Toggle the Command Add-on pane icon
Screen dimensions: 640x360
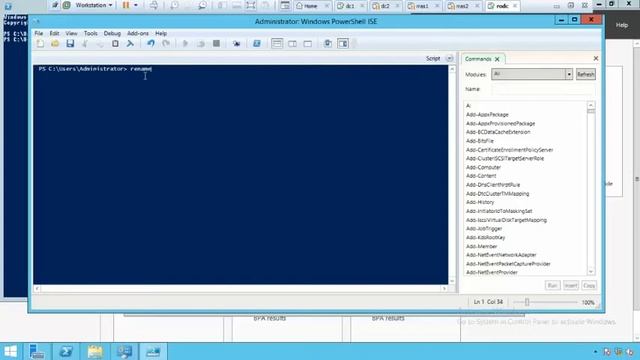tap(343, 44)
